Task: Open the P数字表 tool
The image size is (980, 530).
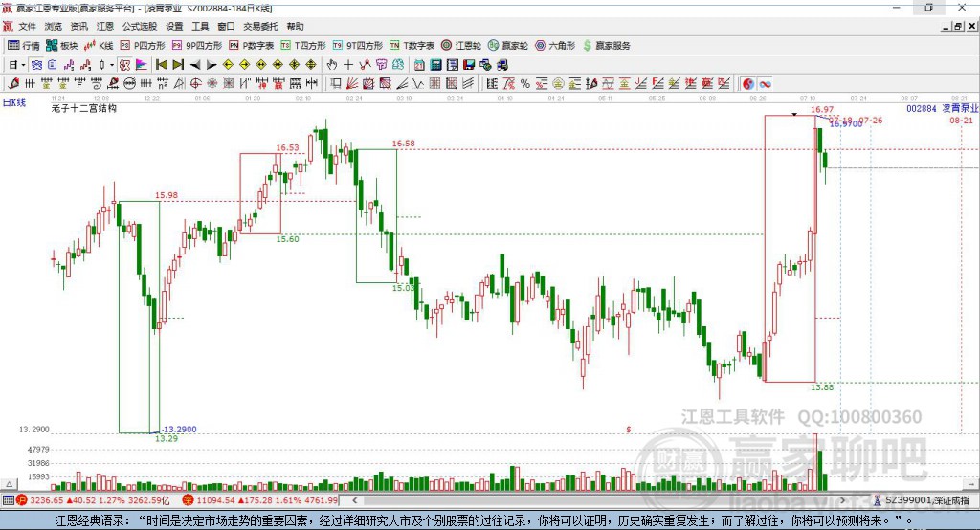Action: tap(252, 46)
